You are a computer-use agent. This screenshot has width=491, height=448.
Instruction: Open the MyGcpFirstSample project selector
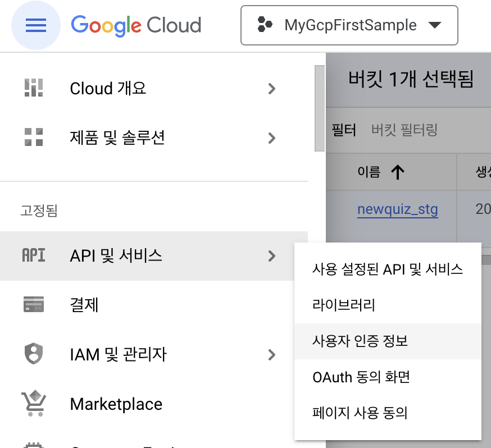tap(349, 25)
